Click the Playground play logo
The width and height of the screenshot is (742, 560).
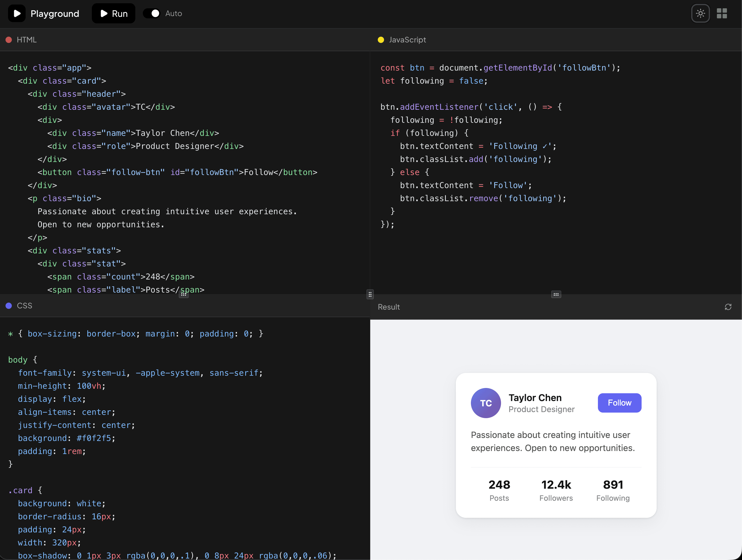click(17, 13)
